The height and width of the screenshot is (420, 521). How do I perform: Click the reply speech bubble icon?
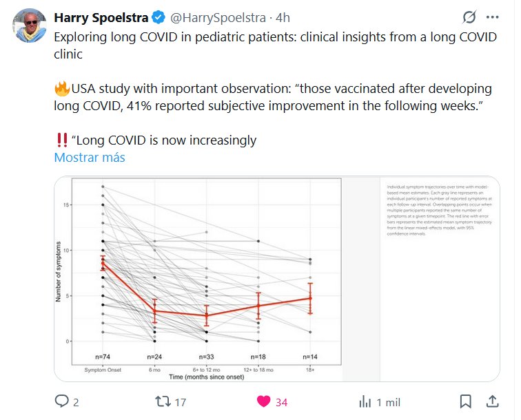point(61,401)
